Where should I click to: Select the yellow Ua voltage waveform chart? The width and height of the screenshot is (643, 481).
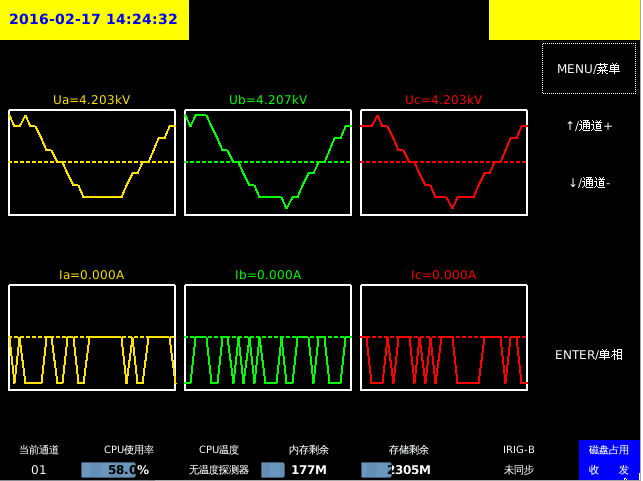pos(92,162)
